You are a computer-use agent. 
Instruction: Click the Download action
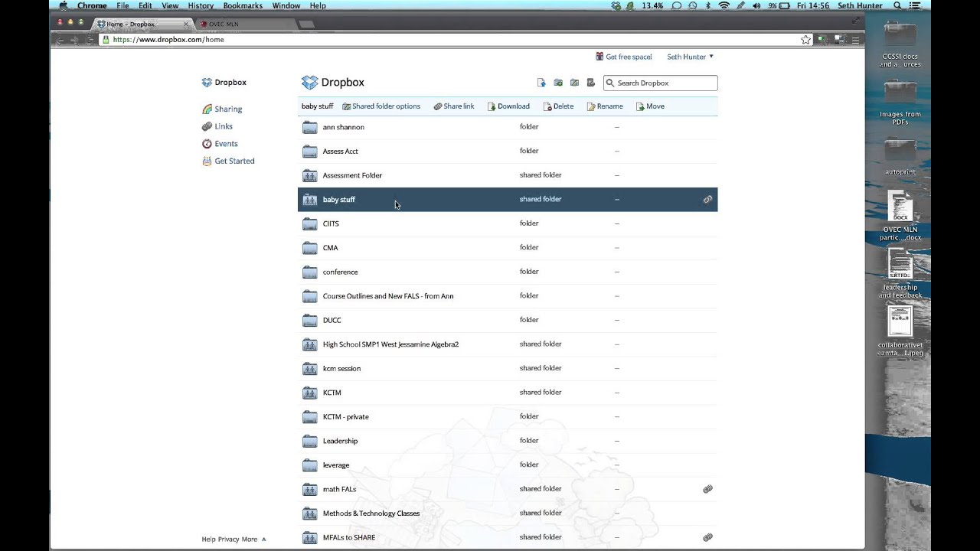508,106
